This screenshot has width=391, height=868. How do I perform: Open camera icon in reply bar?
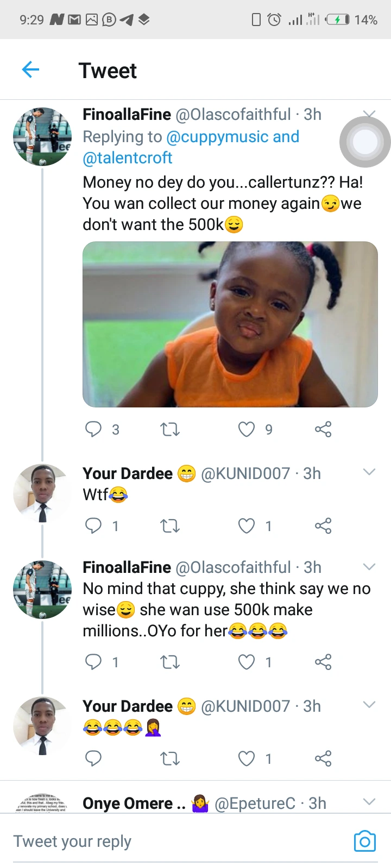(364, 841)
